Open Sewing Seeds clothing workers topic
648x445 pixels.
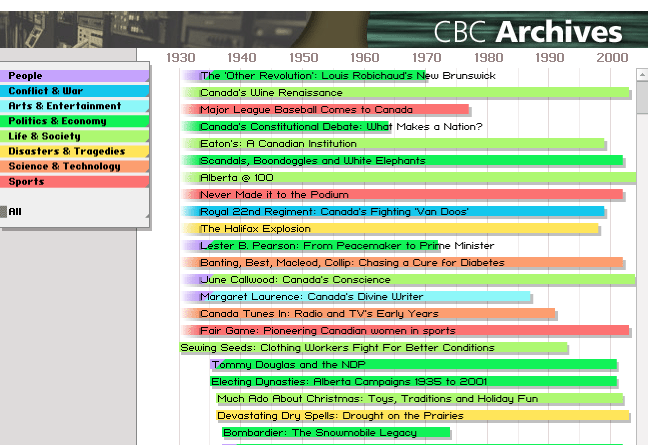[x=374, y=347]
